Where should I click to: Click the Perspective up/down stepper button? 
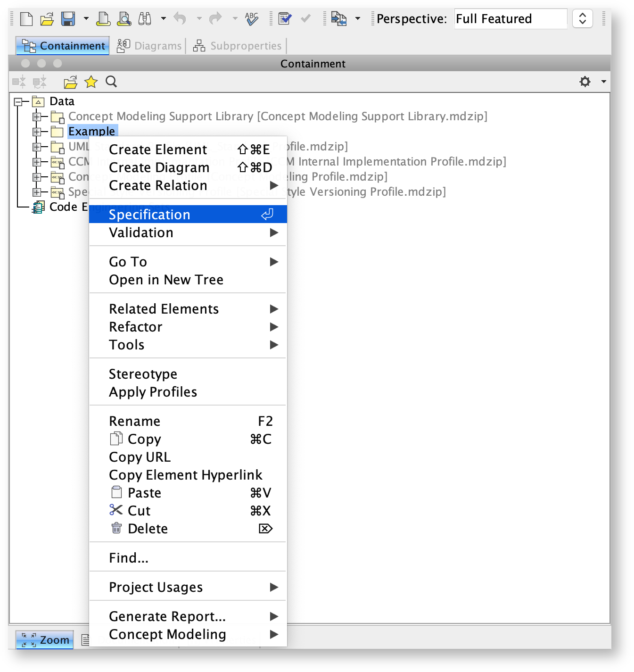pyautogui.click(x=583, y=19)
